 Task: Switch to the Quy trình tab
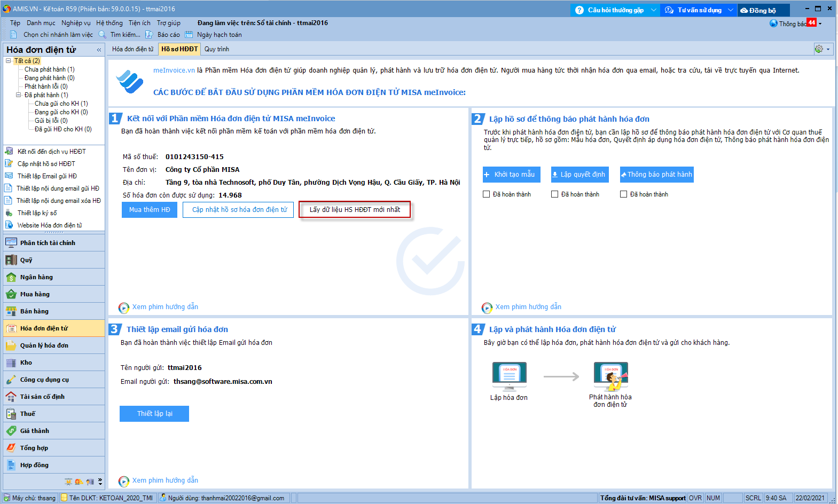pyautogui.click(x=217, y=49)
